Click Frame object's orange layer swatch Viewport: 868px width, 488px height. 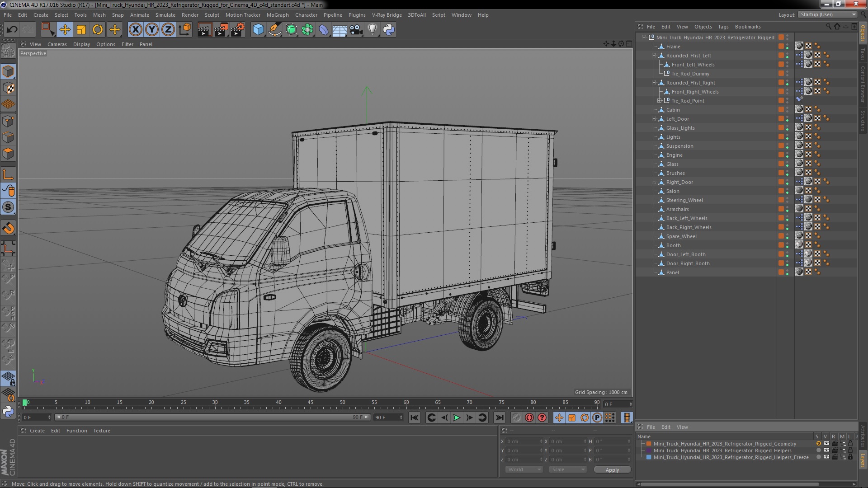point(781,47)
